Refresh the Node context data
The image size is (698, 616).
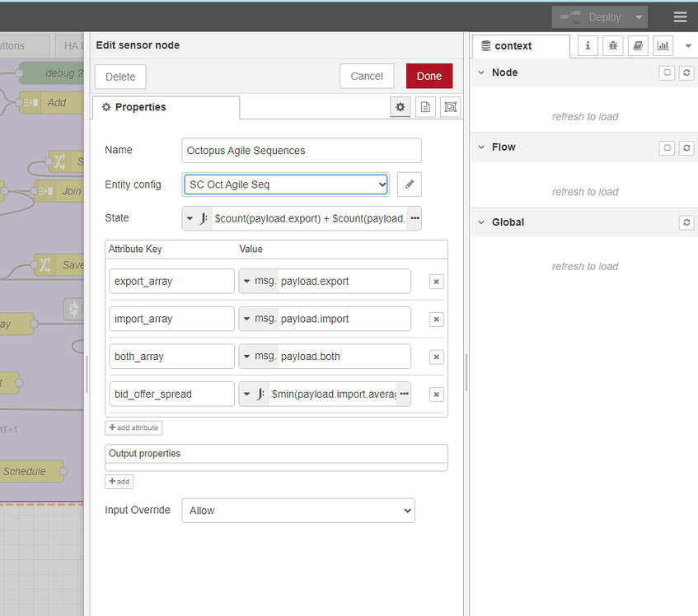pyautogui.click(x=686, y=72)
